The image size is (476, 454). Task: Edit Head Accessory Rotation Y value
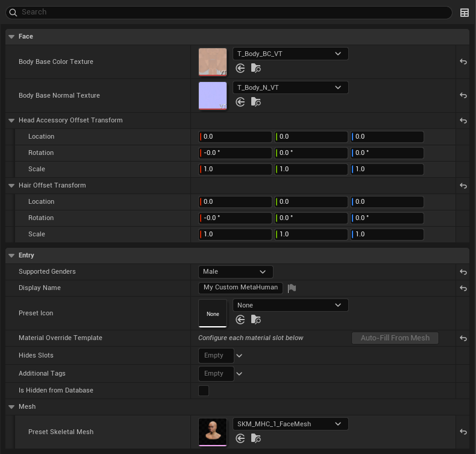click(311, 153)
